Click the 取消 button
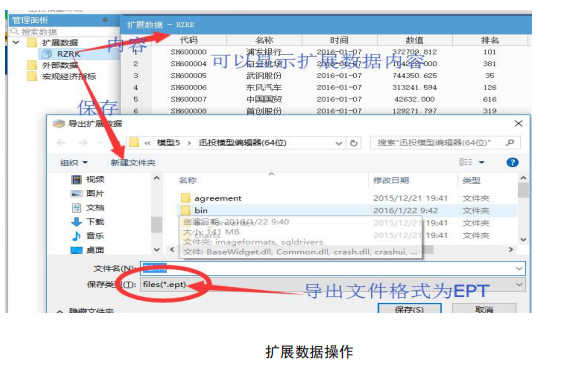 pos(484,309)
